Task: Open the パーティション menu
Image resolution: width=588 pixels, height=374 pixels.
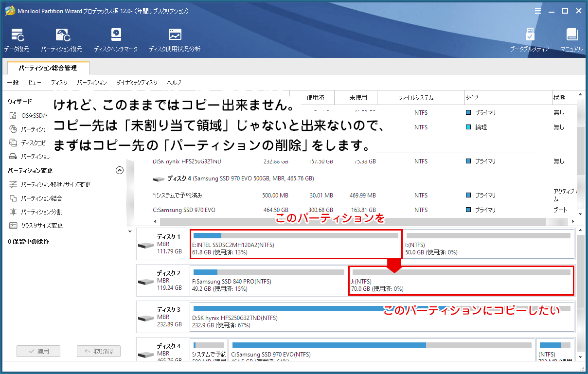Action: (x=92, y=83)
